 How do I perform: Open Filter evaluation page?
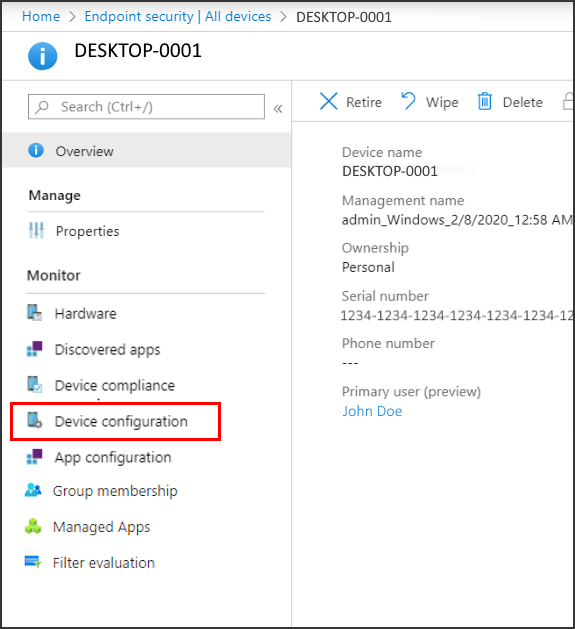pyautogui.click(x=104, y=563)
